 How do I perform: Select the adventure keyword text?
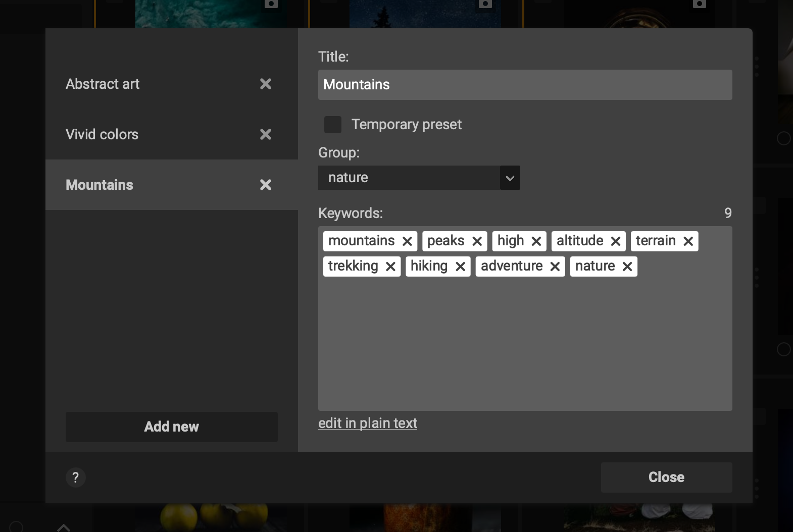click(x=512, y=266)
